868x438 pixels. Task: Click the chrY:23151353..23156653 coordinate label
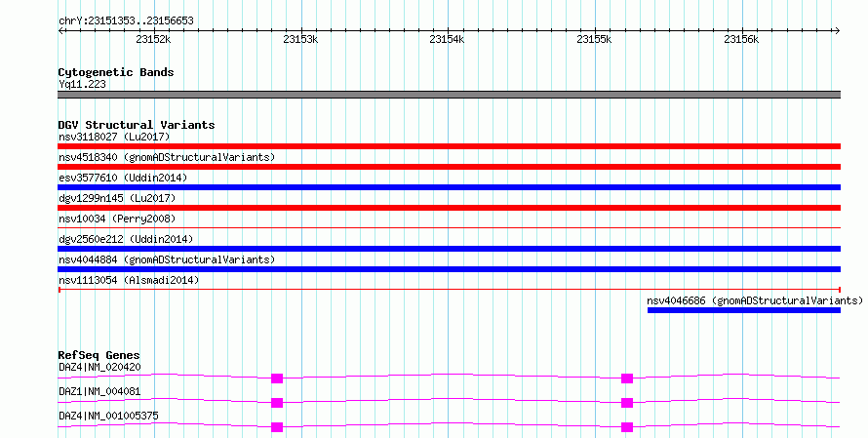126,21
